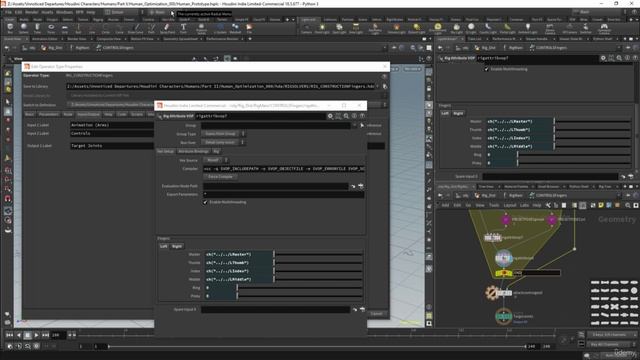
Task: Select Left tab in right pane Fingers folder
Action: click(x=444, y=113)
